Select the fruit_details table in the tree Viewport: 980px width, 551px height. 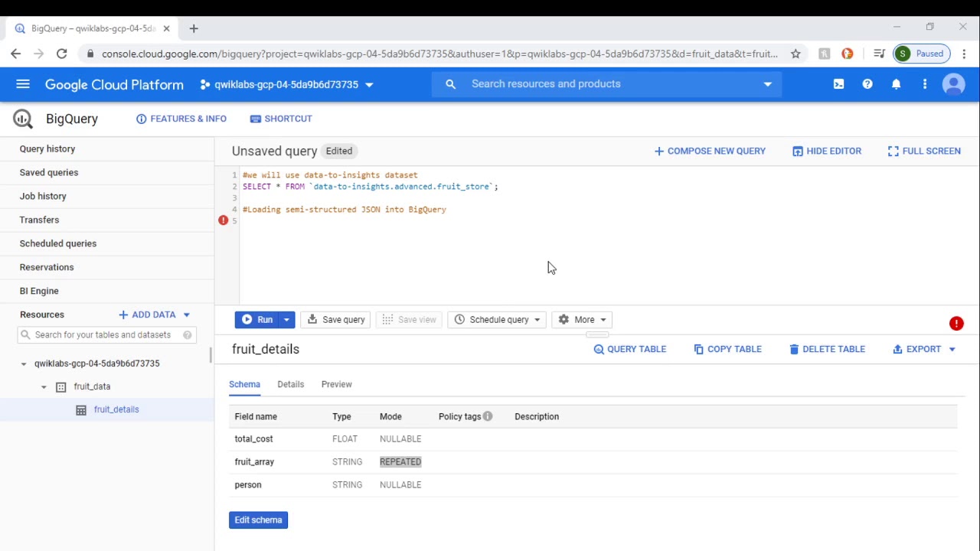point(116,409)
